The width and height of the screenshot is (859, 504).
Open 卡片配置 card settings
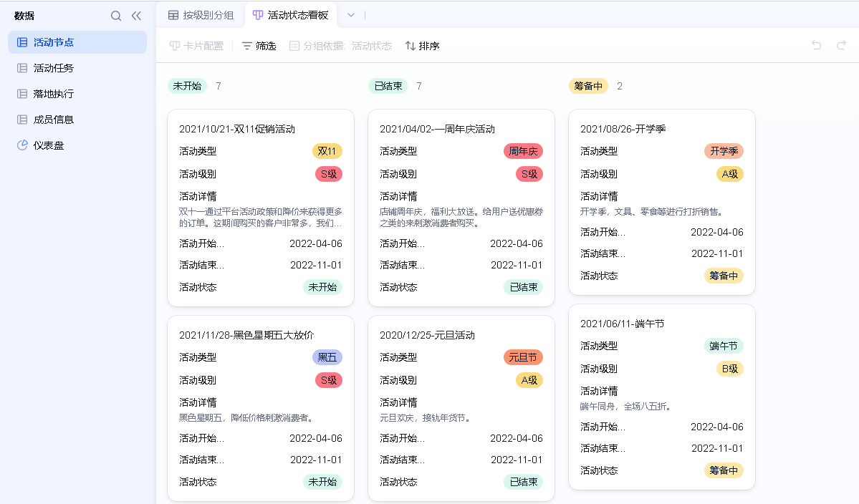point(196,46)
